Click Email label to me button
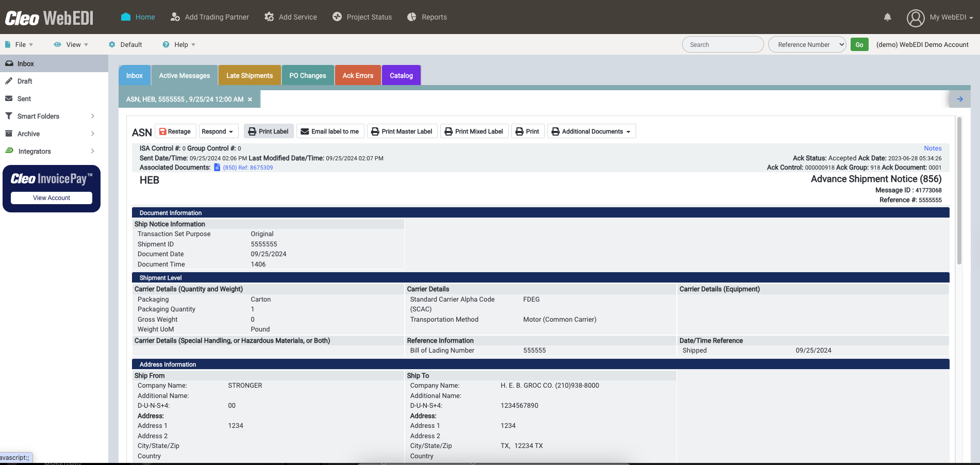Screen dimensions: 980x465 tap(330, 131)
